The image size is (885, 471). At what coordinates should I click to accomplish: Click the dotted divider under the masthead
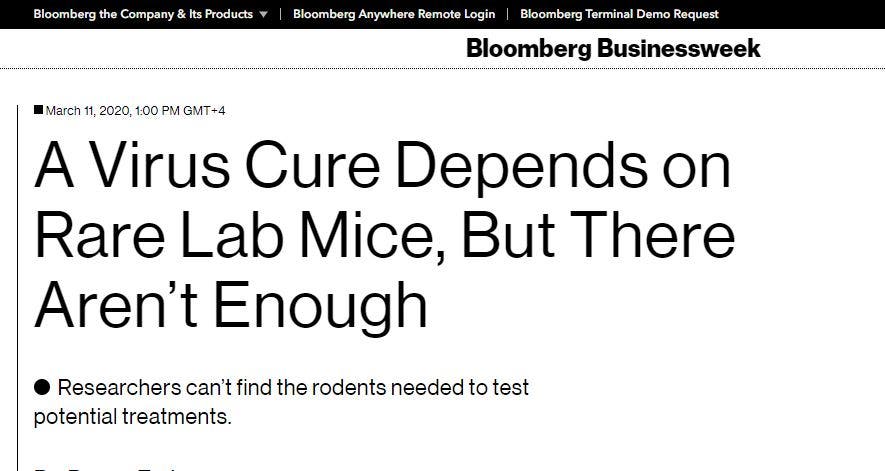[442, 69]
